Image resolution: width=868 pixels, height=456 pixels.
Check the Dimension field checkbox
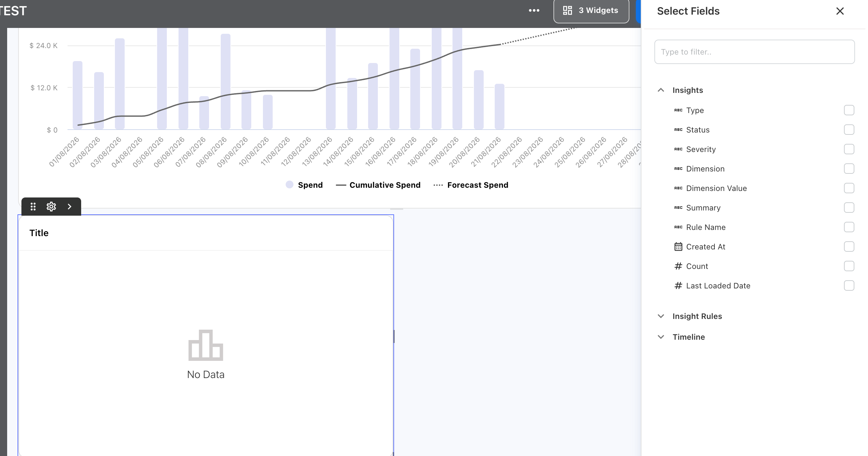tap(849, 169)
